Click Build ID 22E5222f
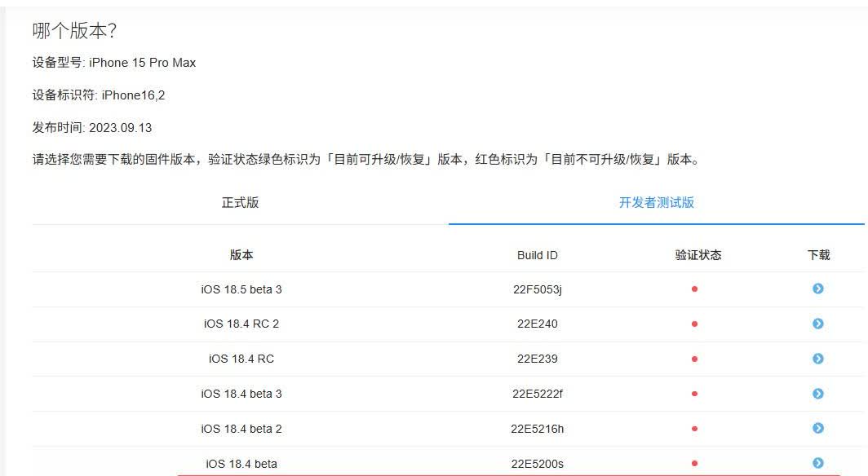868x476 pixels. click(x=537, y=394)
